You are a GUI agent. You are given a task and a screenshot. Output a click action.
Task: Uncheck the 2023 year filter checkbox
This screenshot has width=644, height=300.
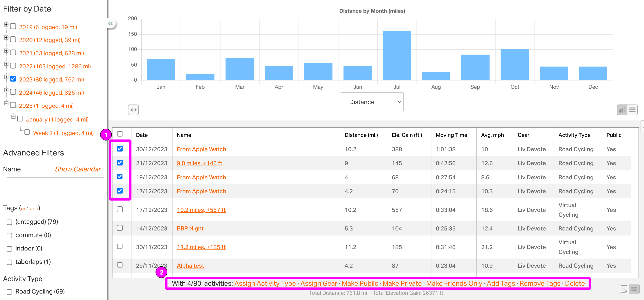(13, 79)
